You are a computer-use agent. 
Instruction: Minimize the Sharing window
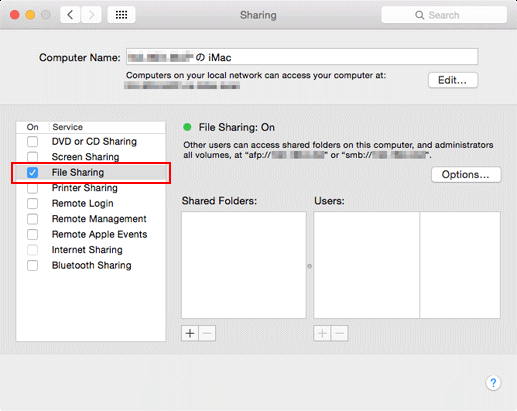click(30, 15)
